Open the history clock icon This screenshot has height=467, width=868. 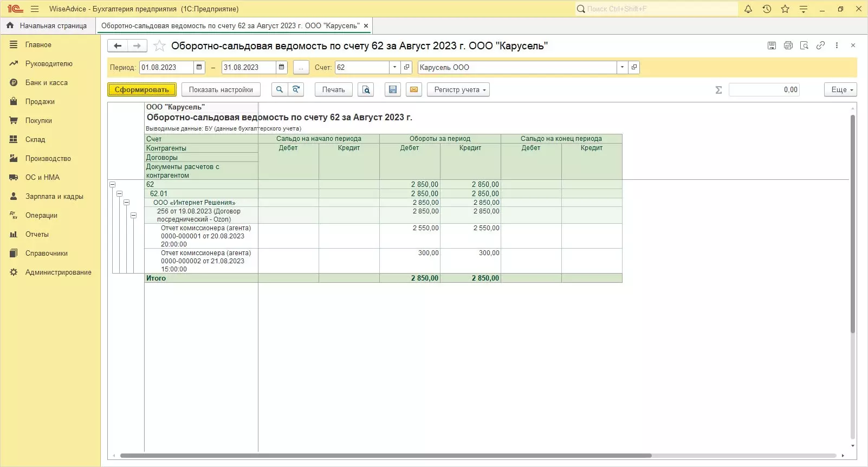coord(767,9)
